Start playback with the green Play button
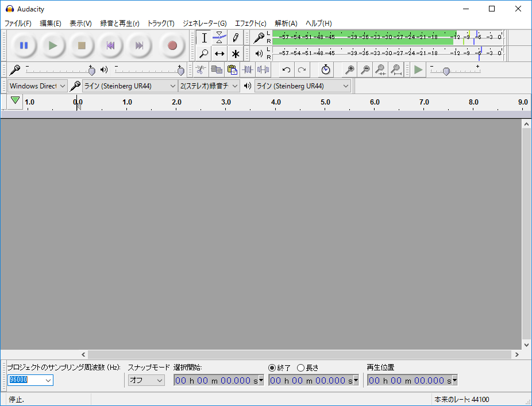532x406 pixels. tap(53, 45)
